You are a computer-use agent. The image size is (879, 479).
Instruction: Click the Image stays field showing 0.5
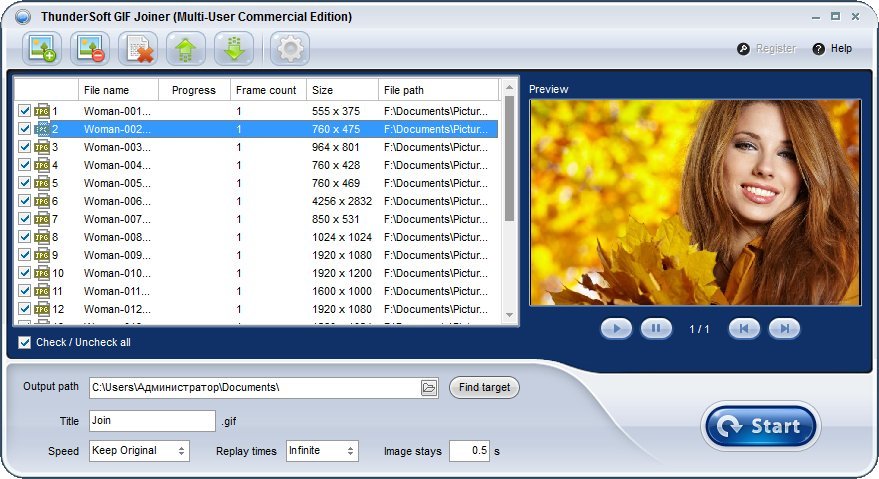(469, 450)
